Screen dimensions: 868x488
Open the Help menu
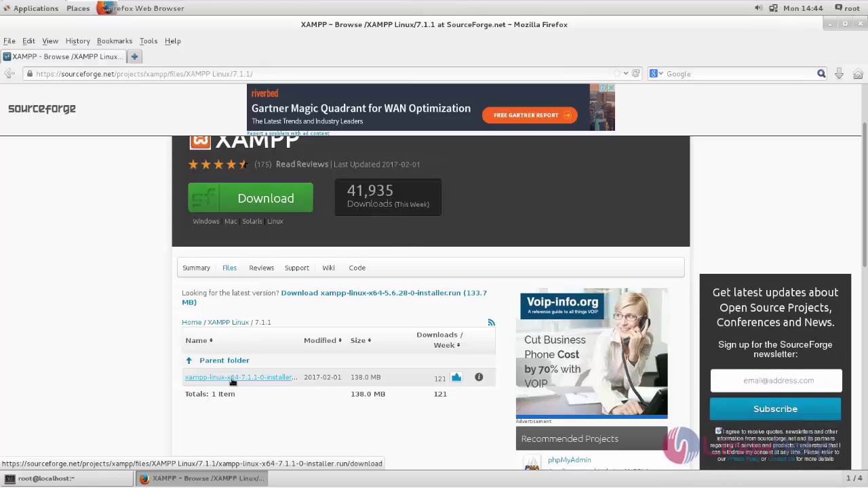coord(172,41)
